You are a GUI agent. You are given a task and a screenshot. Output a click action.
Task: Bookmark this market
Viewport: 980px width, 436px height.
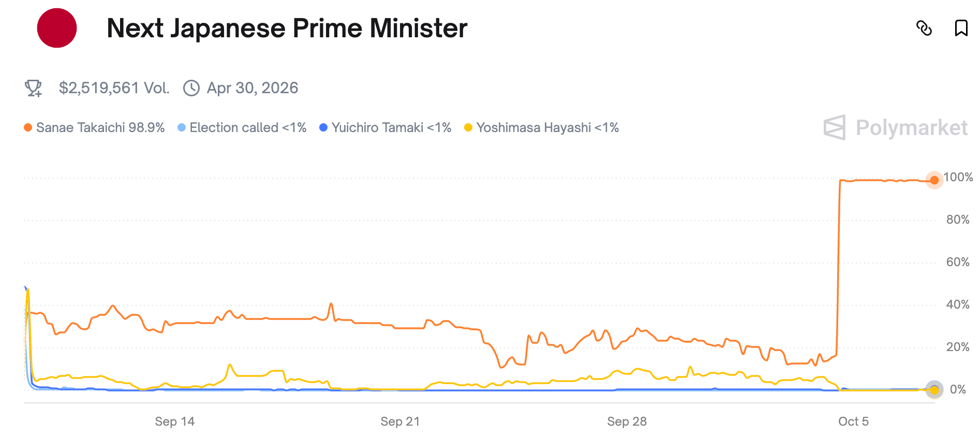(x=961, y=28)
